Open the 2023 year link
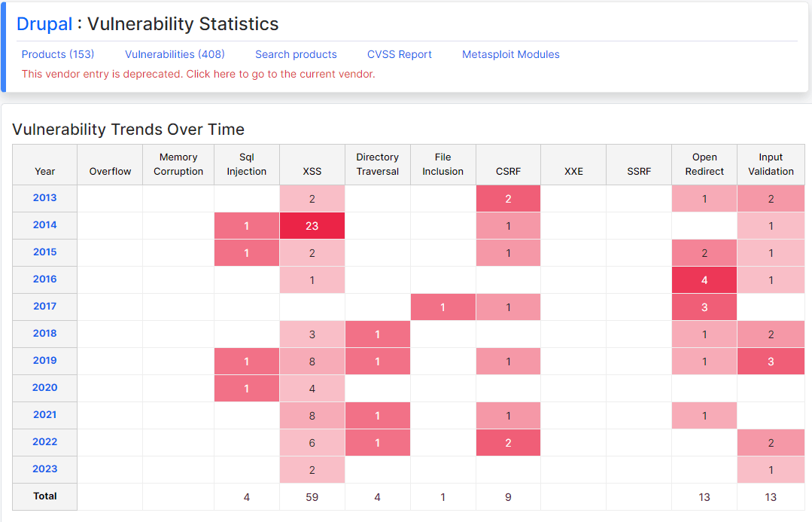Image resolution: width=812 pixels, height=522 pixels. pyautogui.click(x=45, y=469)
